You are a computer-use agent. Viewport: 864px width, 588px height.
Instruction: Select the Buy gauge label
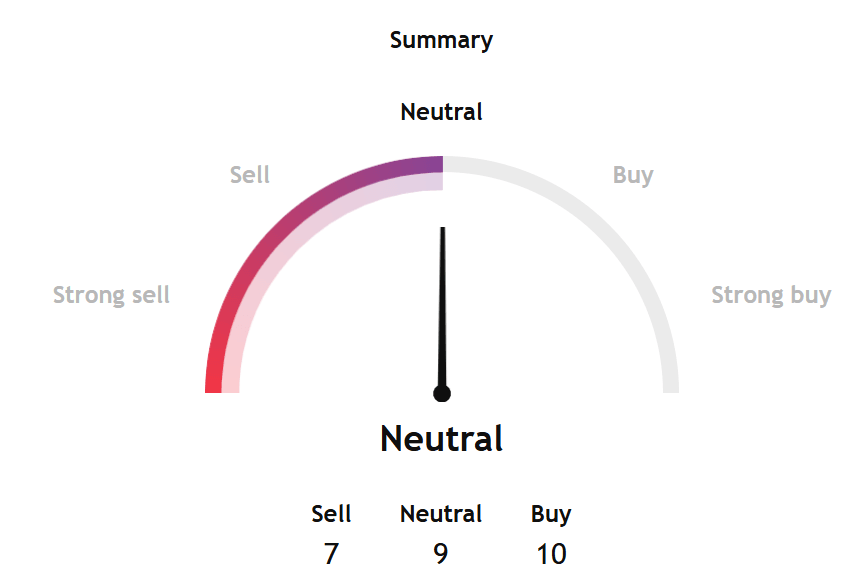point(633,176)
